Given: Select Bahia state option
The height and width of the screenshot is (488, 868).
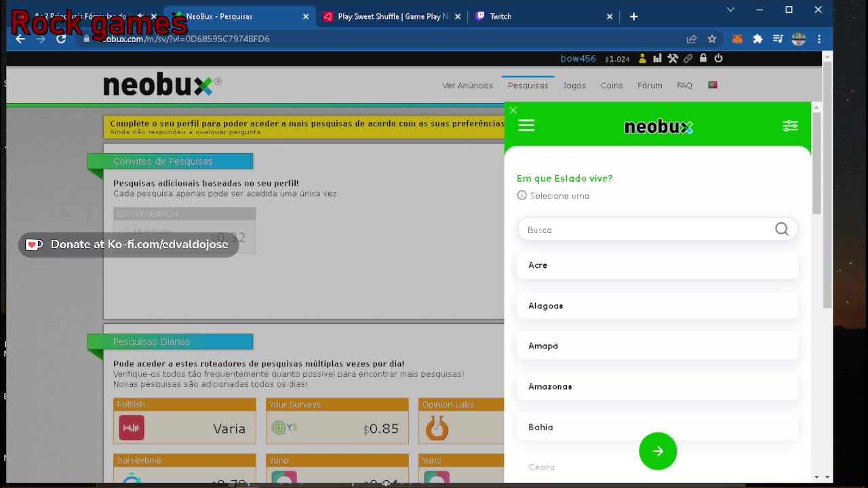Looking at the screenshot, I should coord(657,427).
